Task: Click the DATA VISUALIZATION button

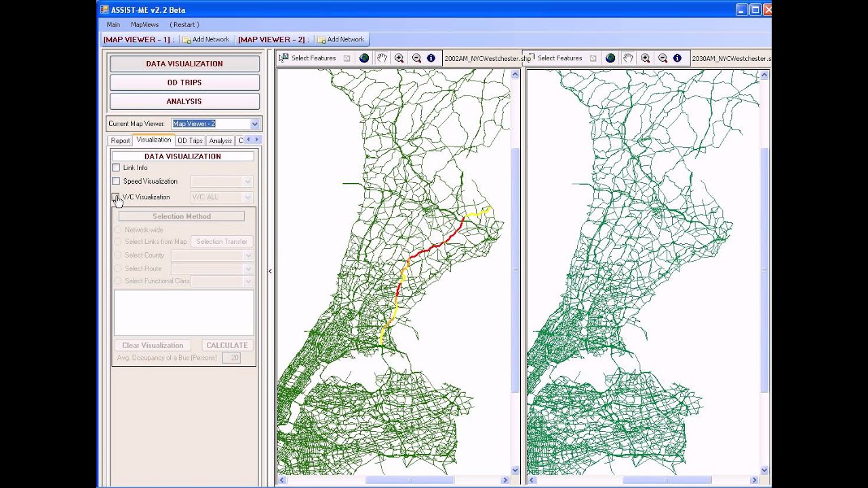Action: 184,64
